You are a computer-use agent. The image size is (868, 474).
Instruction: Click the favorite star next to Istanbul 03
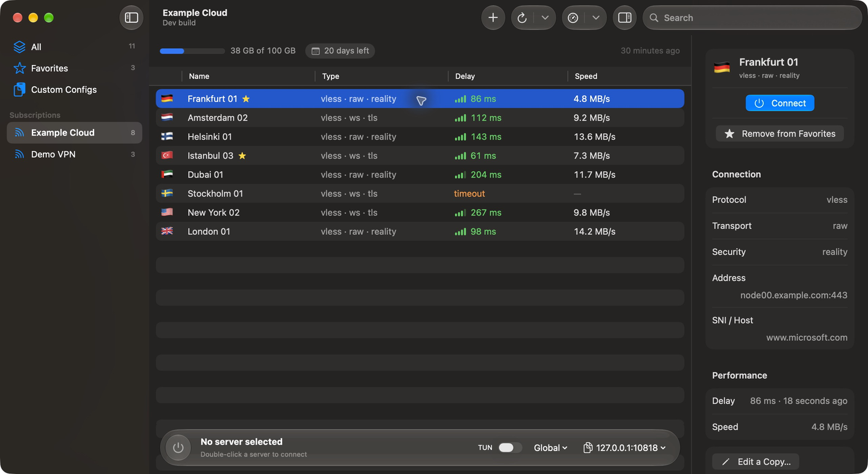242,155
